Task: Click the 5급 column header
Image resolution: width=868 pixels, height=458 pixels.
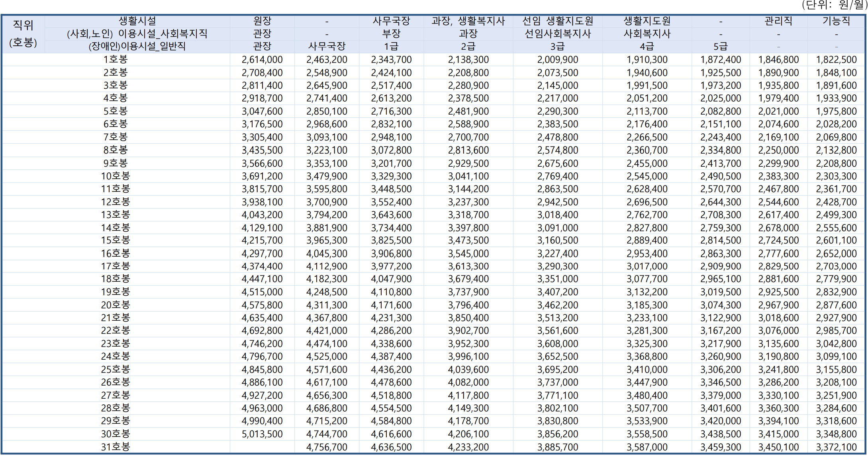Action: [x=720, y=47]
